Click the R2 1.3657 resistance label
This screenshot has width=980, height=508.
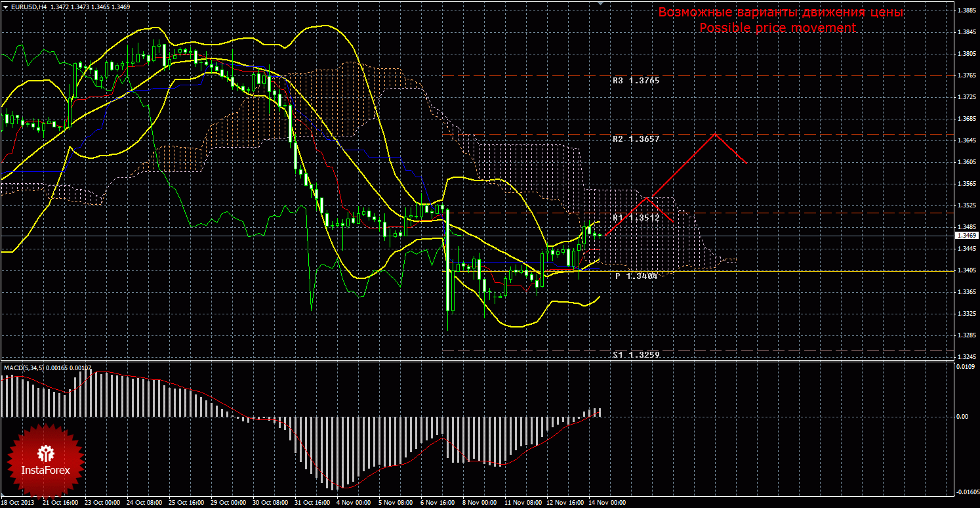636,139
